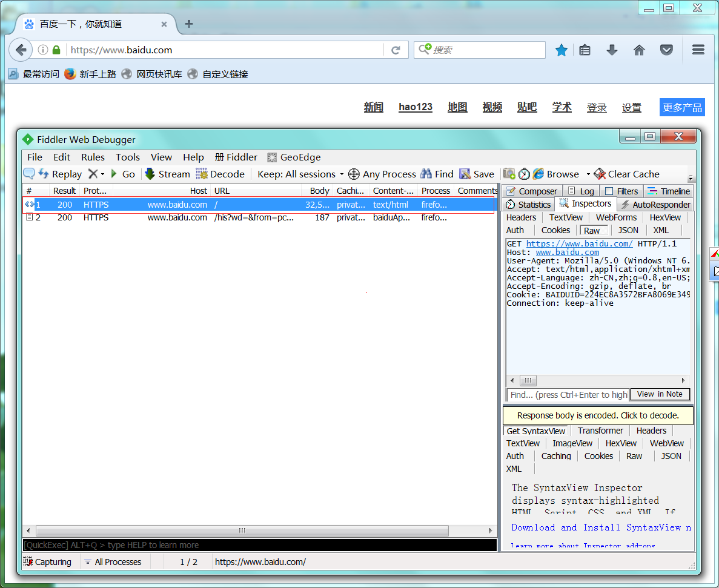Click the Remove sessions X icon
Image resolution: width=719 pixels, height=588 pixels.
click(93, 174)
